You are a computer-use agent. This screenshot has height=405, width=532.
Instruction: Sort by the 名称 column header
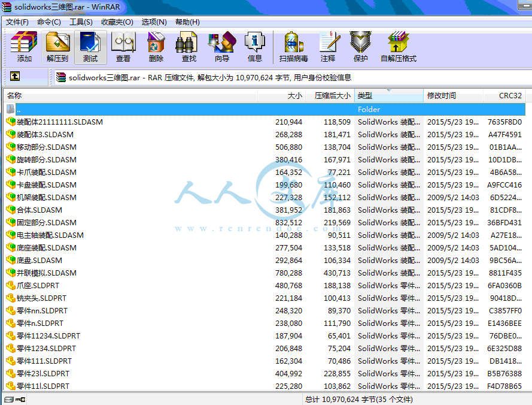point(130,95)
